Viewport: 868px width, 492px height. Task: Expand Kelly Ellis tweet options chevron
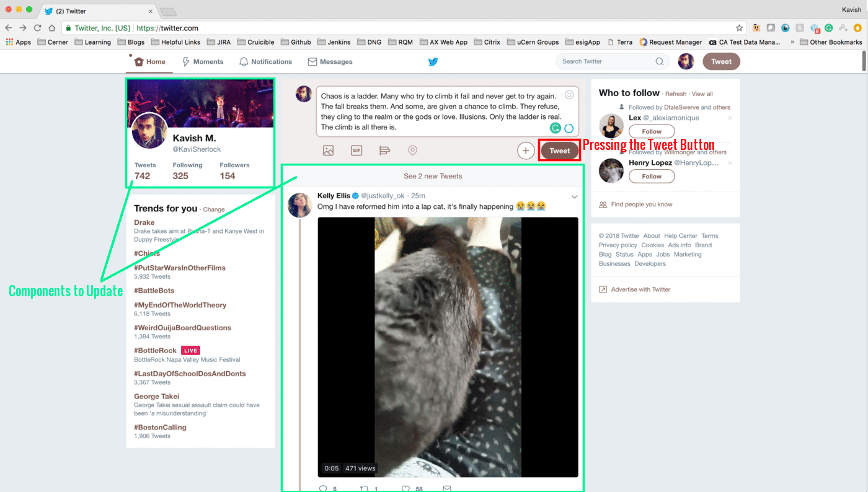574,197
